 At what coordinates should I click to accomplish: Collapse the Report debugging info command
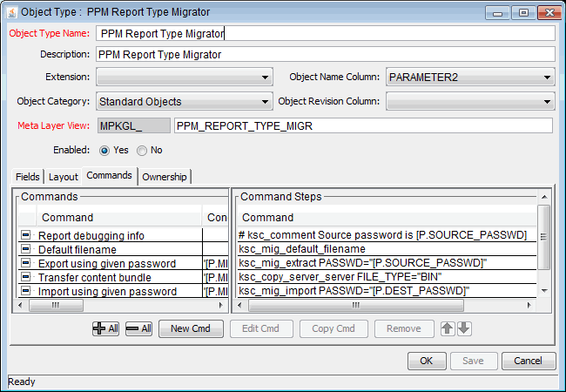[x=25, y=236]
